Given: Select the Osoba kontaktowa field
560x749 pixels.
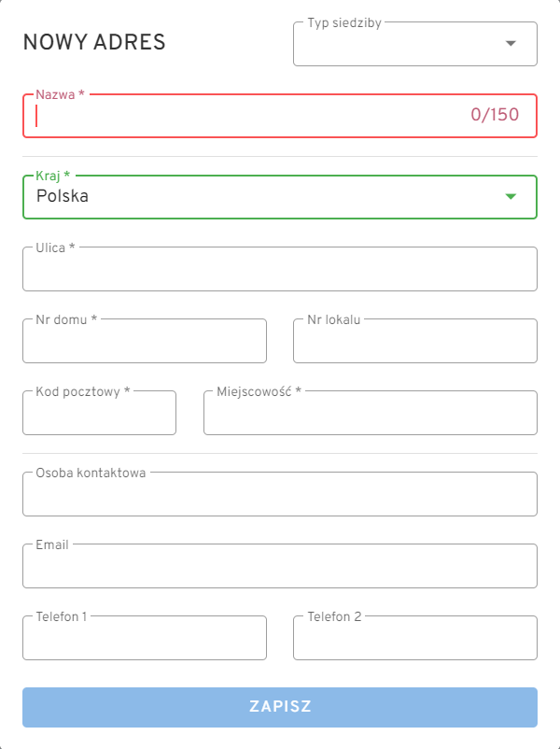Looking at the screenshot, I should [x=280, y=495].
